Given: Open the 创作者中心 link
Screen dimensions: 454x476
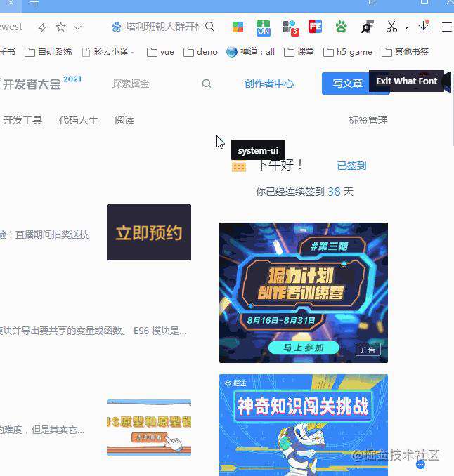Looking at the screenshot, I should [x=269, y=84].
